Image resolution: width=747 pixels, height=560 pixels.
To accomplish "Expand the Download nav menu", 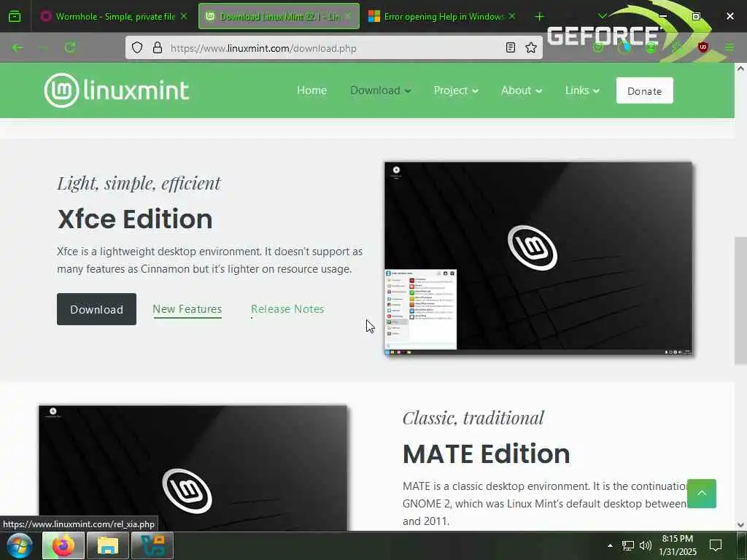I will click(380, 90).
